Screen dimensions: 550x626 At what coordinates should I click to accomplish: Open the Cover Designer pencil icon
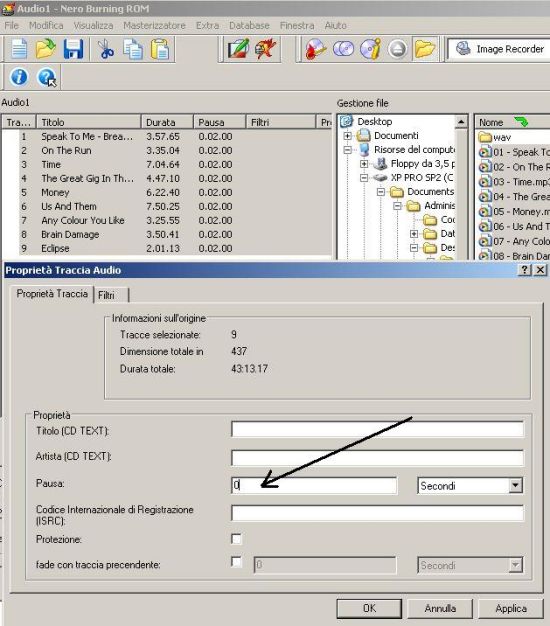coord(238,49)
